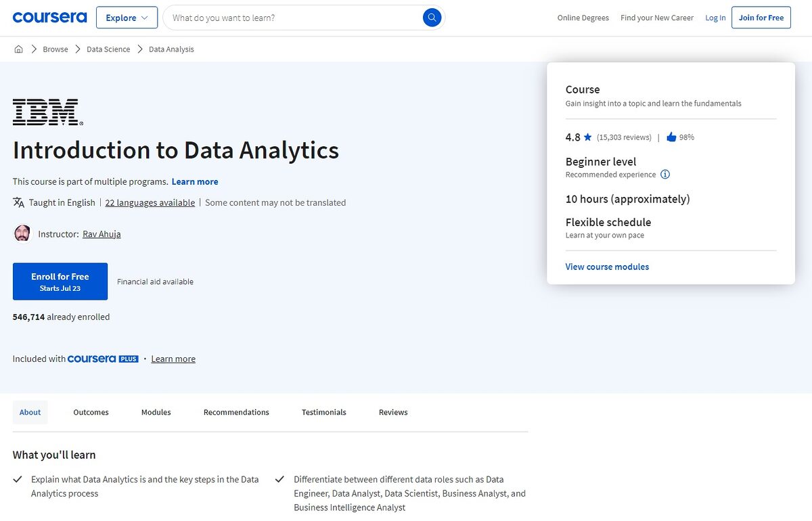Switch to the Recommendations tab

click(236, 412)
